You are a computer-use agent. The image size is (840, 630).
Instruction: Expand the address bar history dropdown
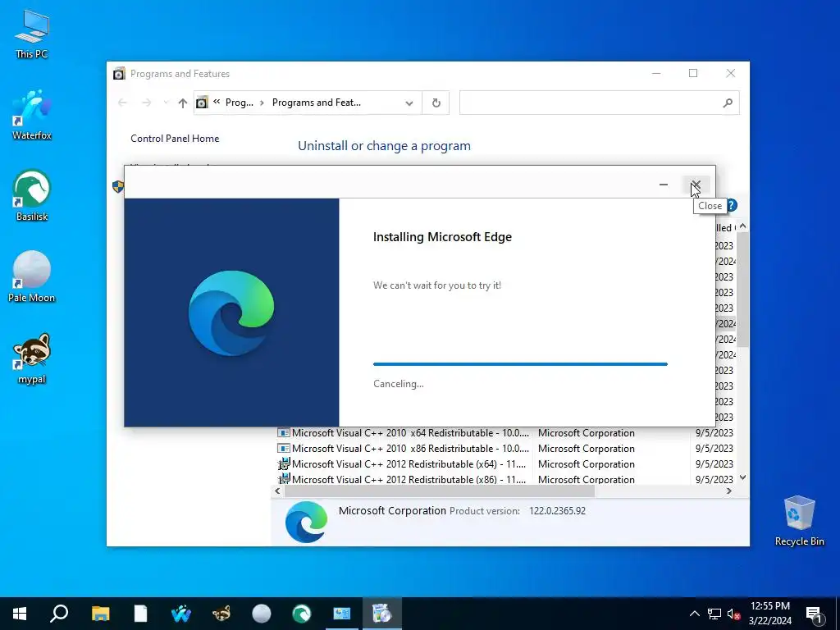tap(409, 103)
